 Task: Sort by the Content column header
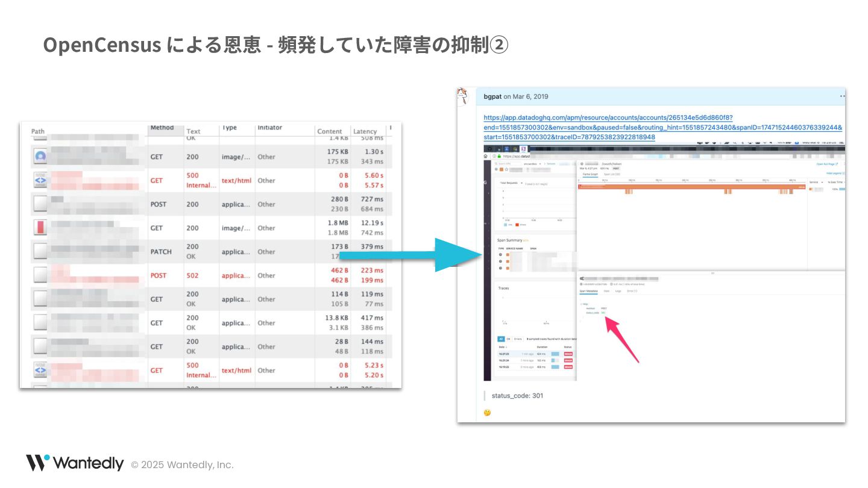pos(330,131)
